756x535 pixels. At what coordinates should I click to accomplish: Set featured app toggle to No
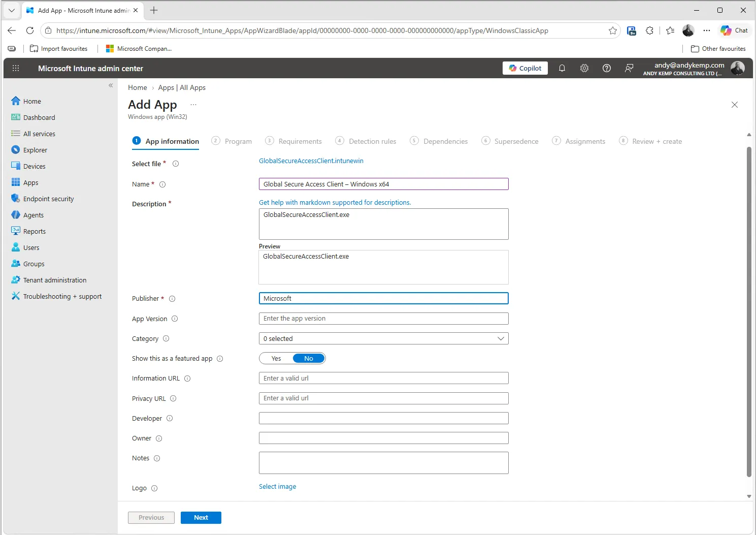point(309,359)
